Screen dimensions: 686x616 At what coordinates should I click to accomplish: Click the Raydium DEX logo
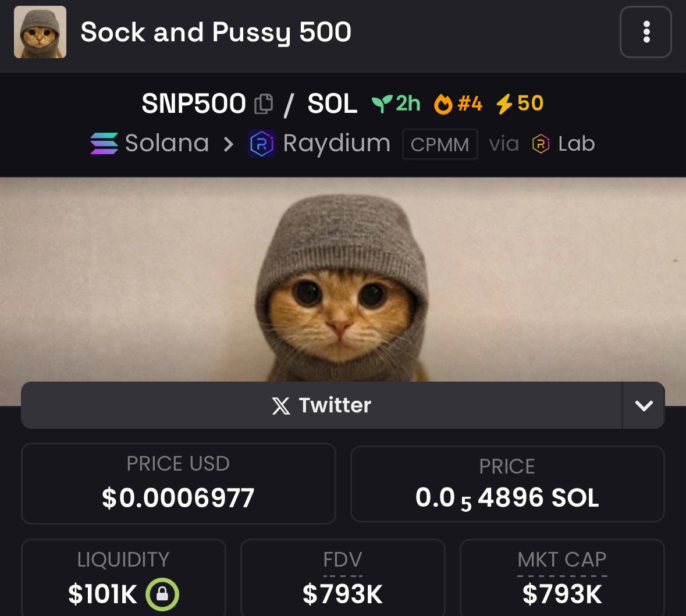click(262, 144)
